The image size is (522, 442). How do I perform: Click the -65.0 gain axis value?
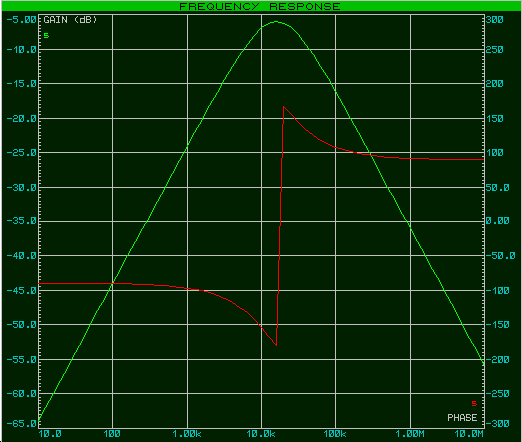coord(22,424)
